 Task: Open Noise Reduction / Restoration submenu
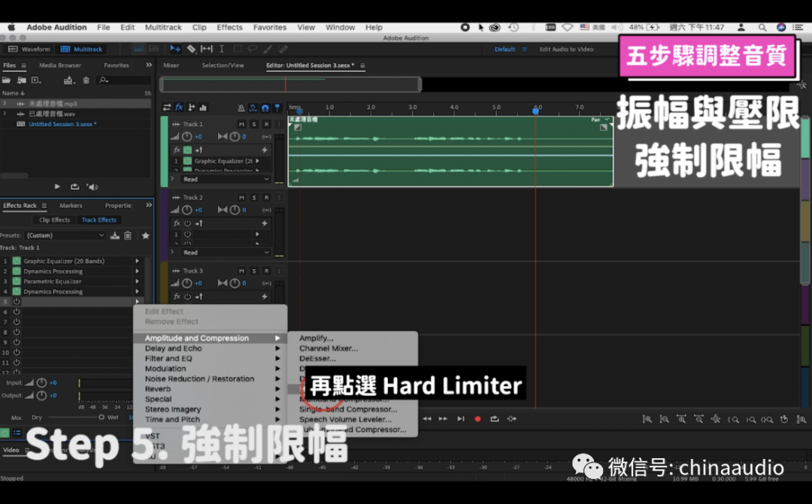click(x=211, y=379)
